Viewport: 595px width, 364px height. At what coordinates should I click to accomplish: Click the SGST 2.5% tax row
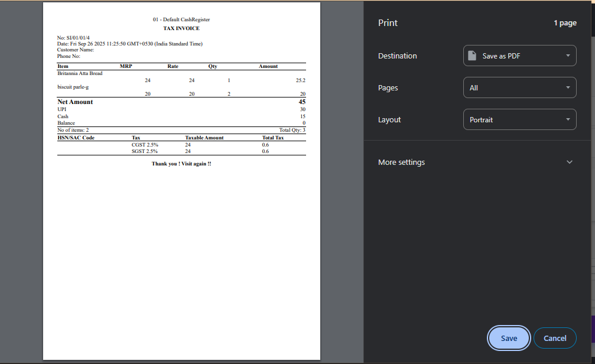point(145,151)
